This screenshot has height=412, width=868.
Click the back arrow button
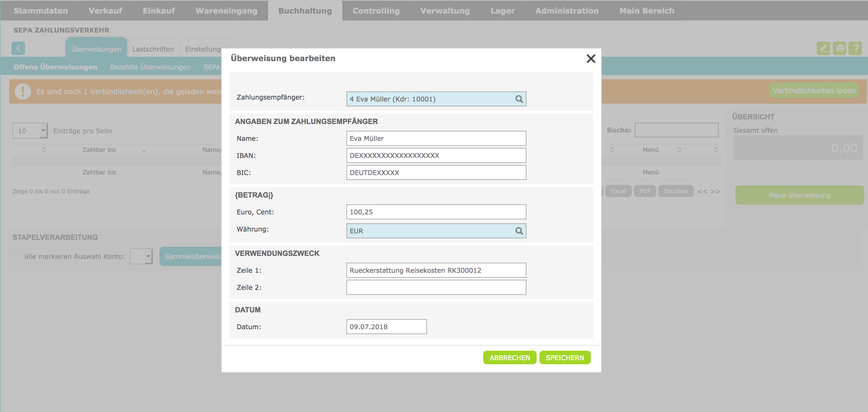18,49
